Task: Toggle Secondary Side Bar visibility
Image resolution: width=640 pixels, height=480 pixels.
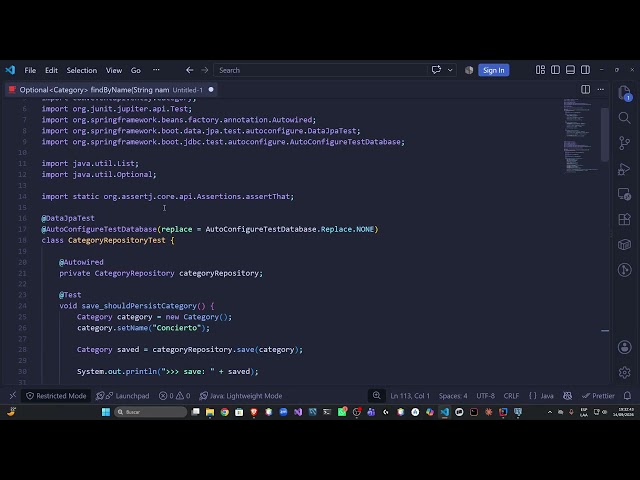Action: (x=585, y=70)
